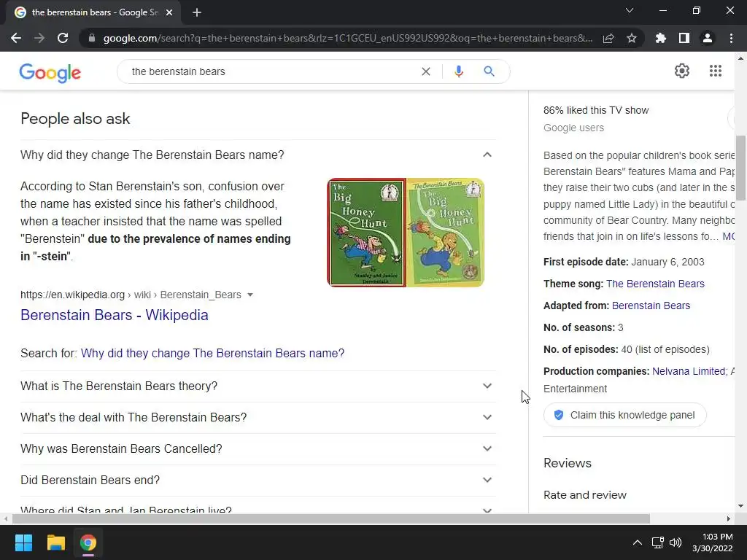
Task: Open Big Honey Hunt book cover image
Action: [x=406, y=233]
